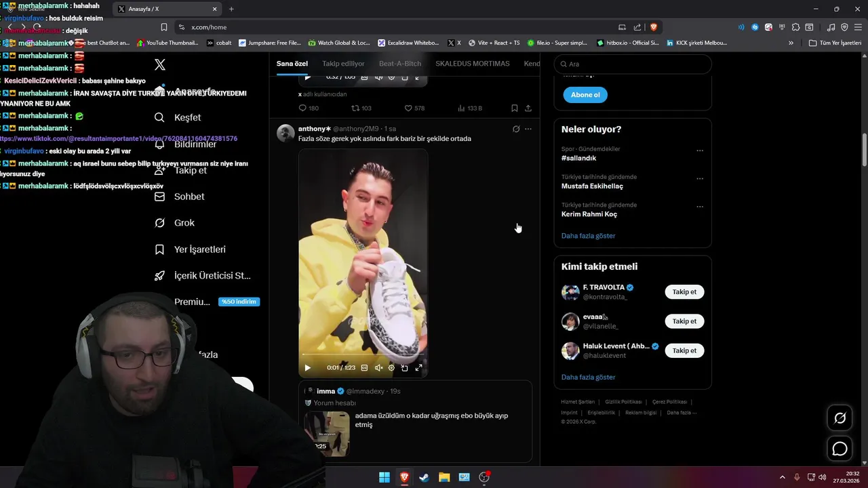Seek the 1:23 video's progress bar
The image size is (868, 488).
363,355
